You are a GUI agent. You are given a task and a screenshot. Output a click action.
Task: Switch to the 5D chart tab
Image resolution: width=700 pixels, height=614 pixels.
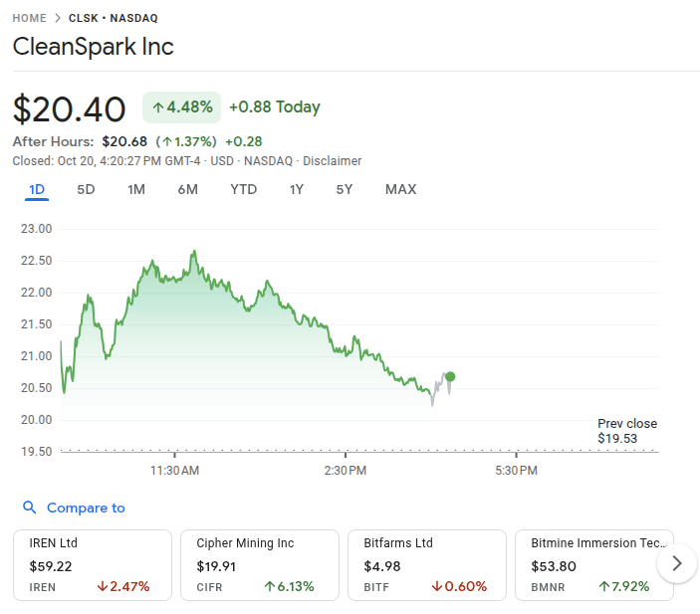coord(87,189)
